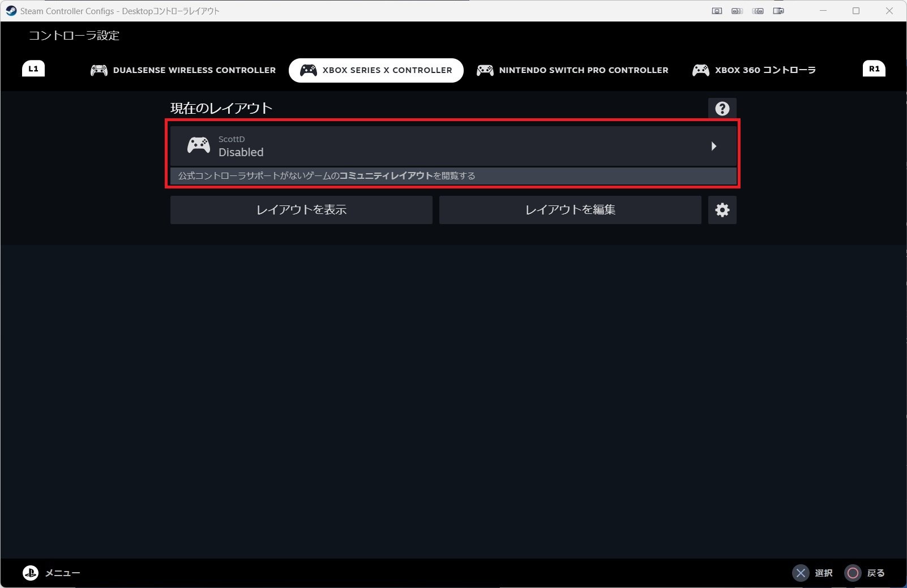907x588 pixels.
Task: Click the 選択 label at bottom
Action: coord(824,573)
